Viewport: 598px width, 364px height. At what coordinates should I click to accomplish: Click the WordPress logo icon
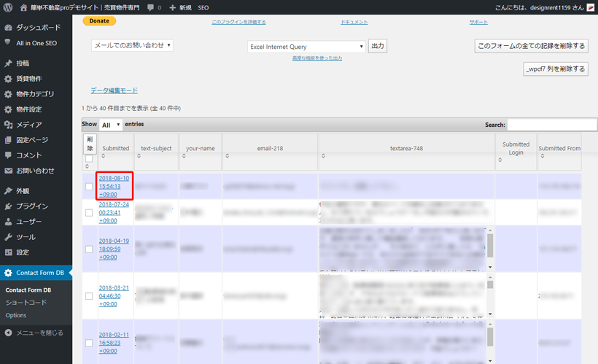[8, 7]
